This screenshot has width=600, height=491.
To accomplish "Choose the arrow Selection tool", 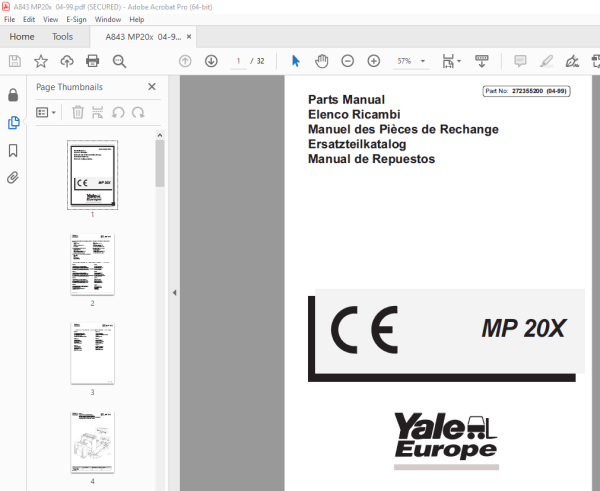I will pos(296,61).
